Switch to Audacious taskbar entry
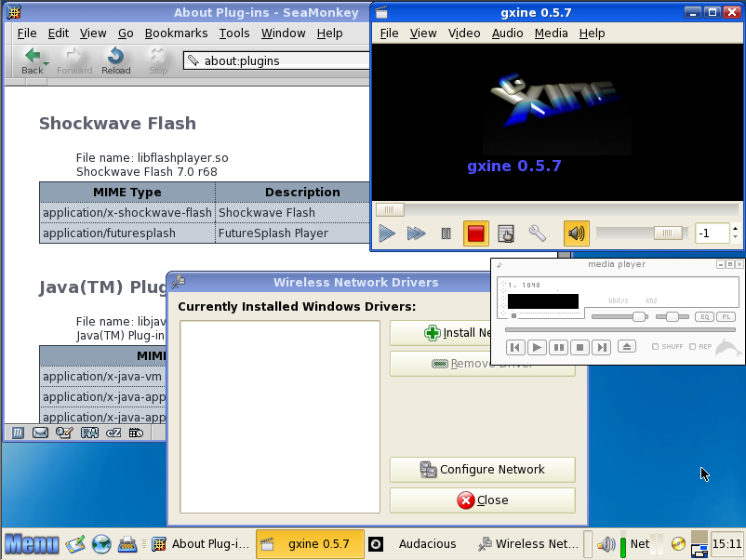This screenshot has height=560, width=746. [418, 544]
